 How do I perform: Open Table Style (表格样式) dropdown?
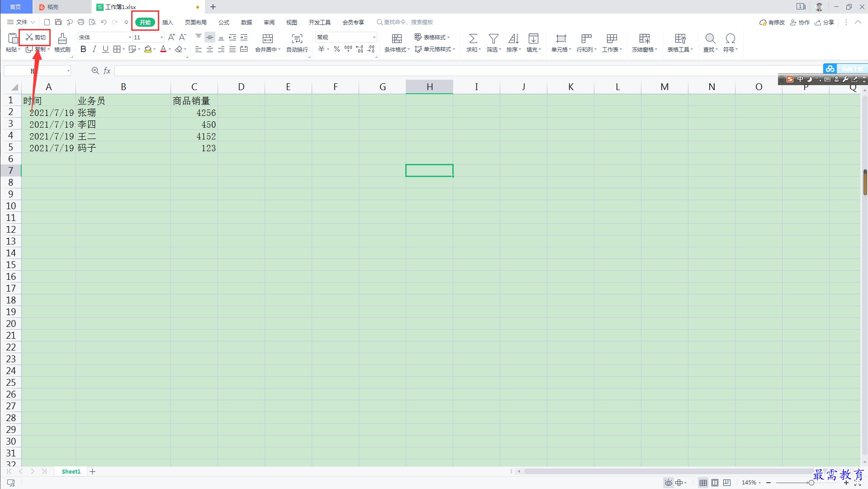point(432,37)
